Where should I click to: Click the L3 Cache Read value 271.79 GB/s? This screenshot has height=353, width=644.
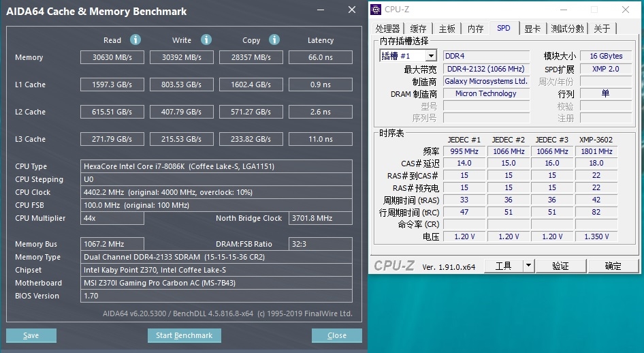pos(112,139)
